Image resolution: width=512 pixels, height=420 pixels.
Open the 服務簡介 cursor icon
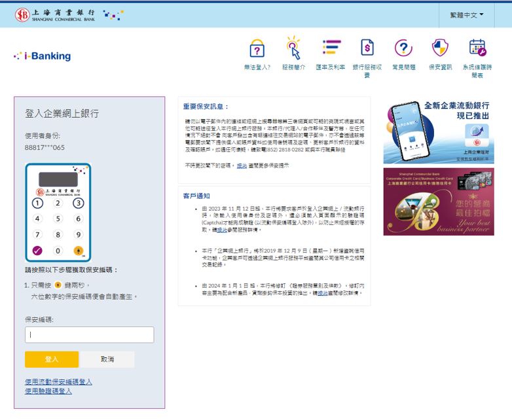294,48
